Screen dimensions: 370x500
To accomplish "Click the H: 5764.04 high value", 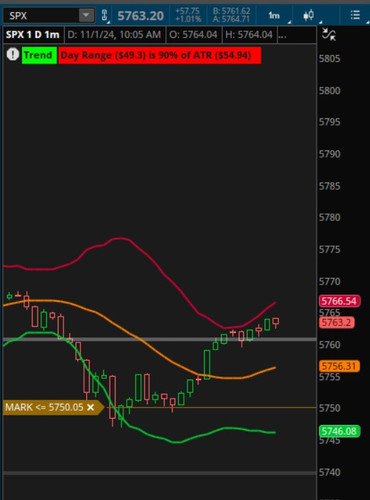I will click(x=249, y=35).
